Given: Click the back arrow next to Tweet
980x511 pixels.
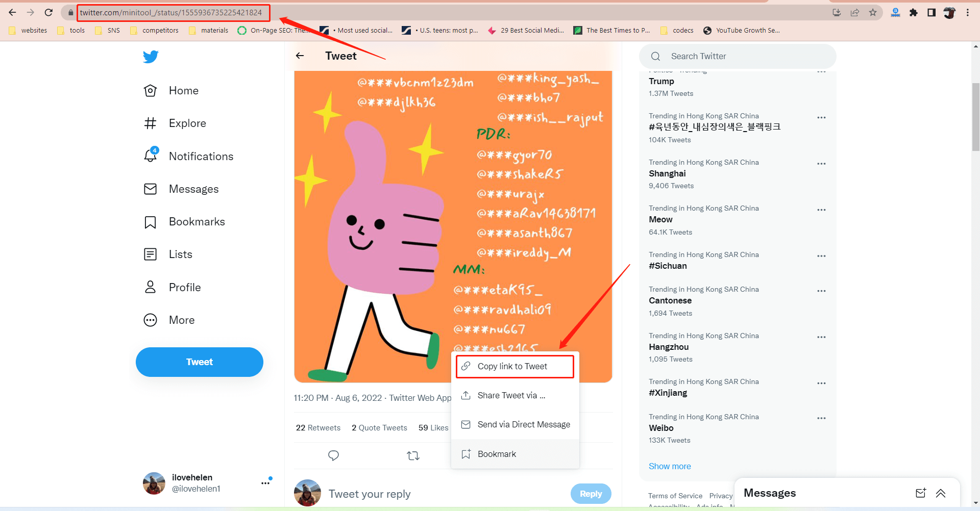Looking at the screenshot, I should [300, 56].
